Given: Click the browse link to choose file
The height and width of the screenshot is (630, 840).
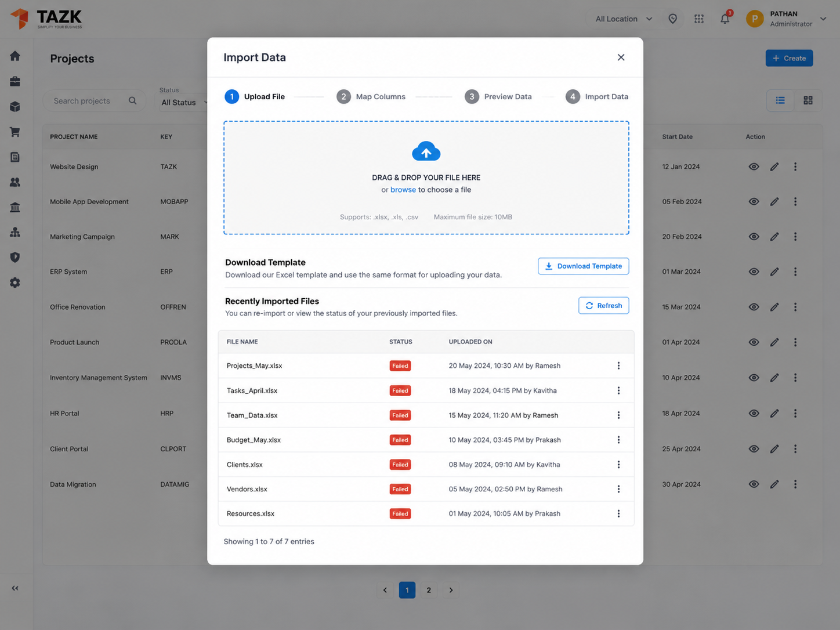Looking at the screenshot, I should pyautogui.click(x=403, y=190).
